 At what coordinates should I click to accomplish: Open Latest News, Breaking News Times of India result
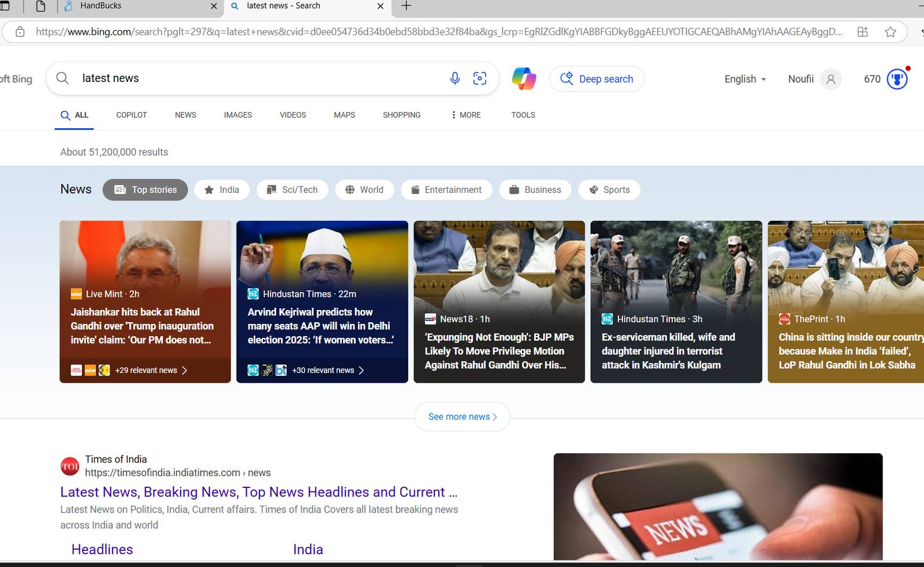[259, 492]
